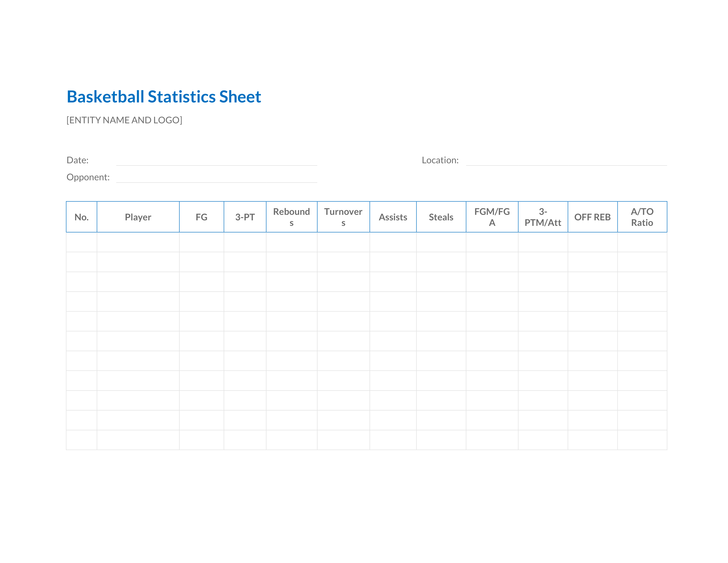Select the [ENTITY NAME AND LOGO] placeholder
Viewport: 728px width, 563px height.
click(124, 120)
